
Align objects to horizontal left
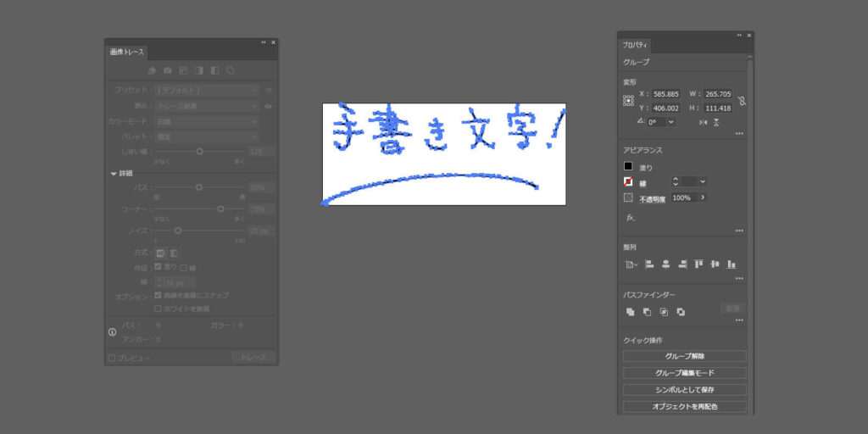coord(650,264)
